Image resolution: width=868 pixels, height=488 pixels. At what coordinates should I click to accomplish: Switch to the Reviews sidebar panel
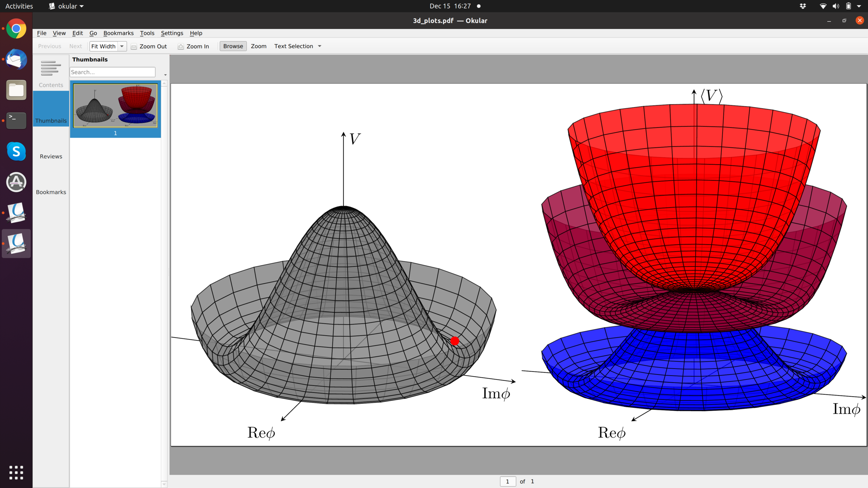51,156
